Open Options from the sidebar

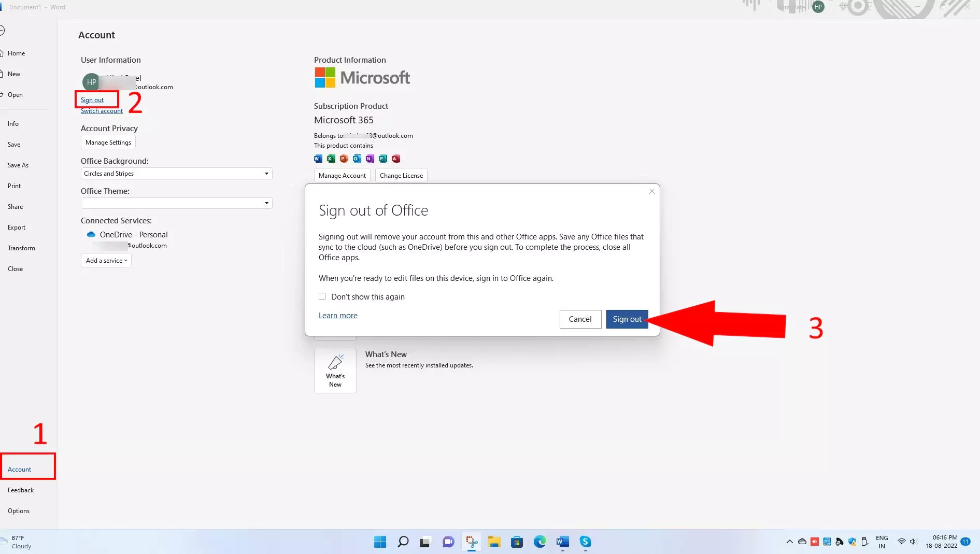pos(19,510)
